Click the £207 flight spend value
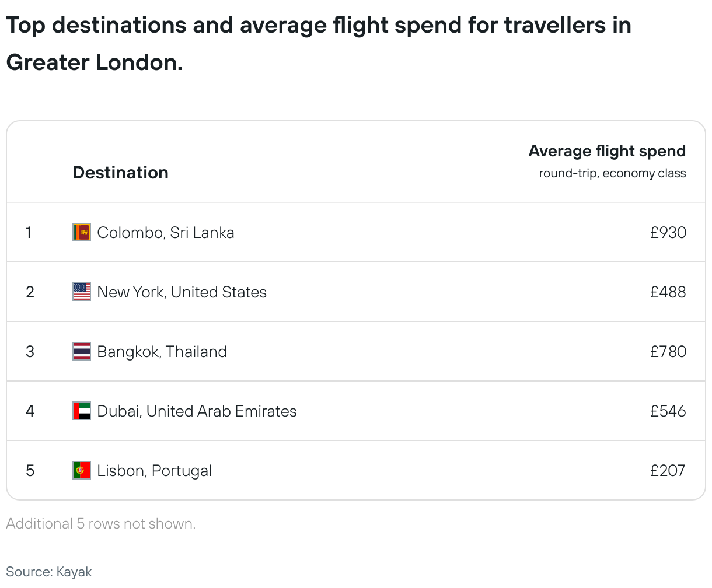Screen dimensions: 712x588 (668, 471)
